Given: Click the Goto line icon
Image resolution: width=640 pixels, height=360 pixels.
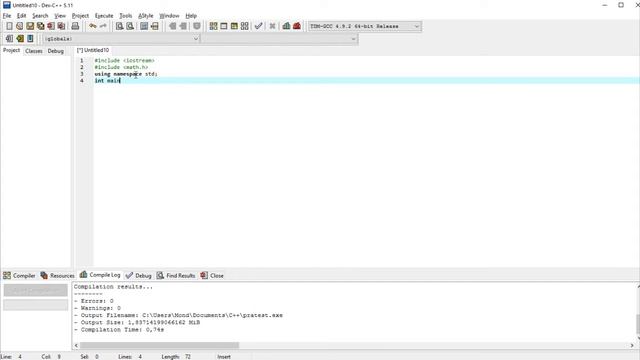Looking at the screenshot, I should click(x=155, y=26).
